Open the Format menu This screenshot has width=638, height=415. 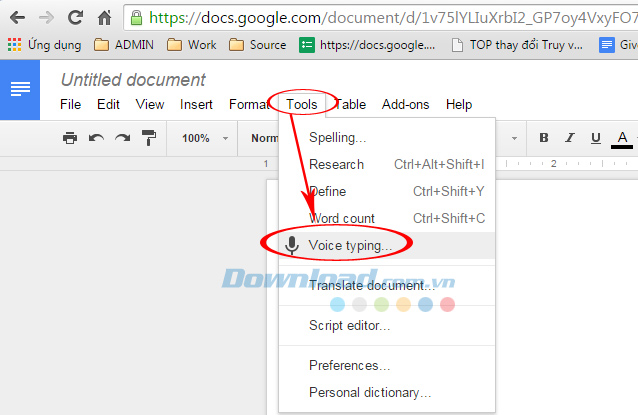pos(249,105)
